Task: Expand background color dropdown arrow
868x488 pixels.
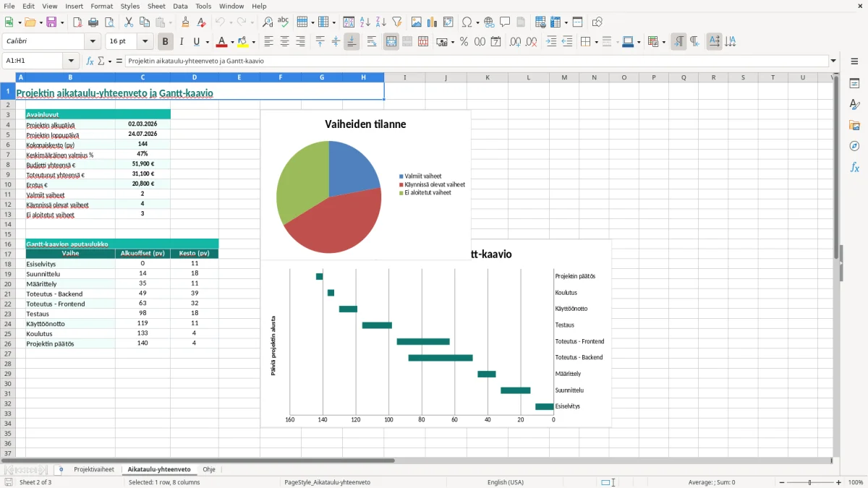Action: coord(253,42)
